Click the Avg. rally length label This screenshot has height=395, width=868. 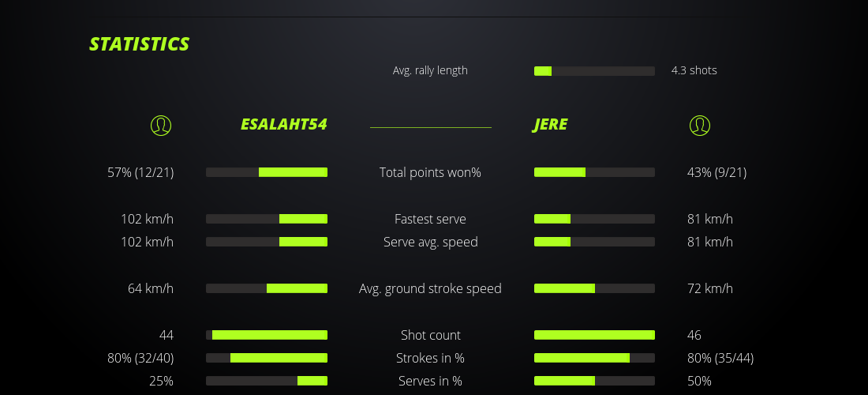(x=430, y=70)
